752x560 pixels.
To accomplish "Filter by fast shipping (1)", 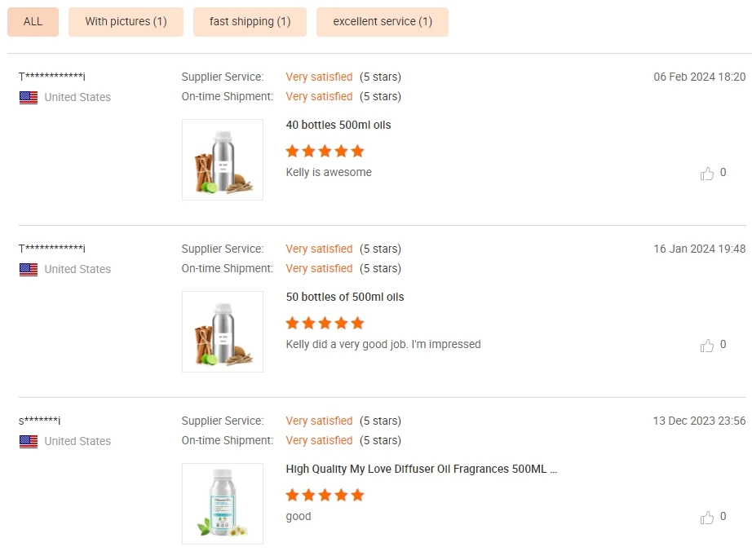I will [x=250, y=22].
